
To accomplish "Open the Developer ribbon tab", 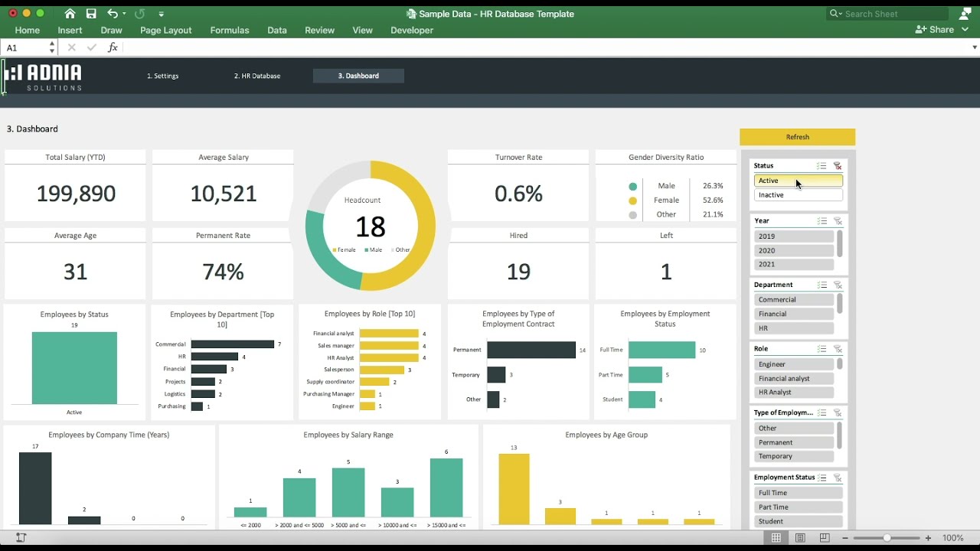I will coord(412,30).
